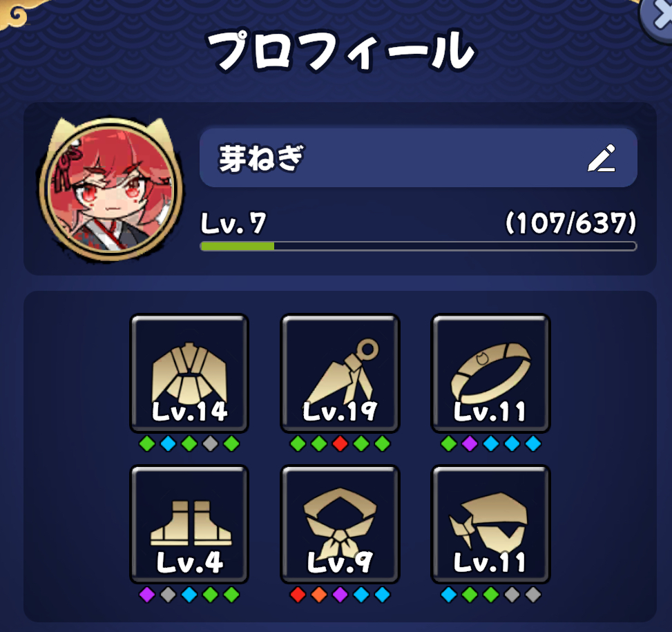Viewport: 672px width, 632px height.
Task: Click the orange gem under the scarf slot
Action: (x=319, y=595)
